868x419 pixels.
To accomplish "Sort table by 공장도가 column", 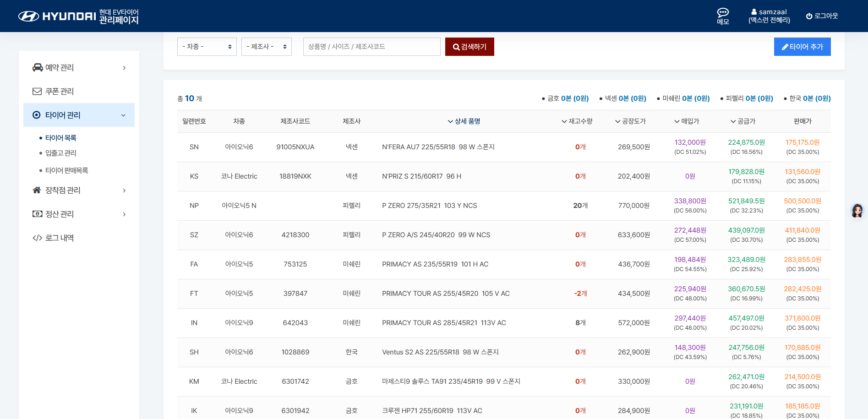I will (630, 121).
